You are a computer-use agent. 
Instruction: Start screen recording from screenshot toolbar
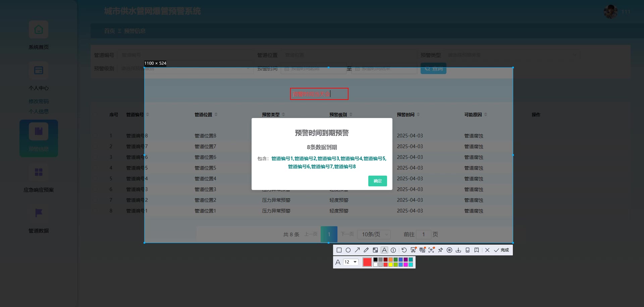449,250
